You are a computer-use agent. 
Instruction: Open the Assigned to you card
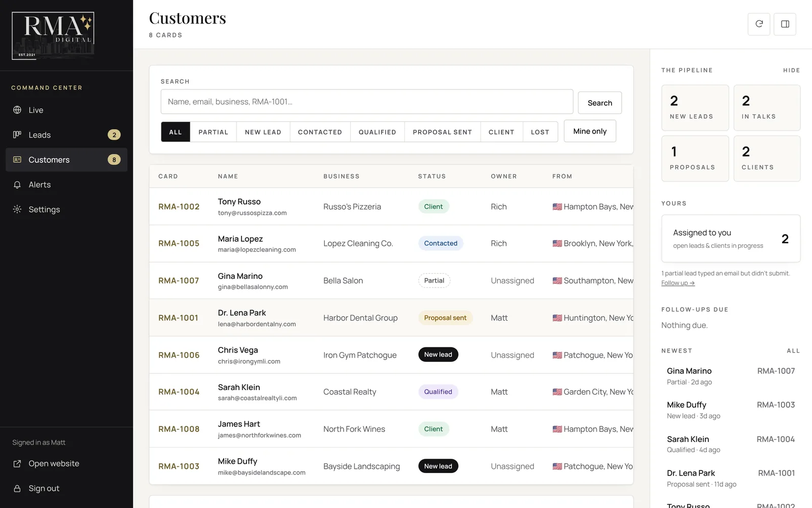pyautogui.click(x=731, y=238)
